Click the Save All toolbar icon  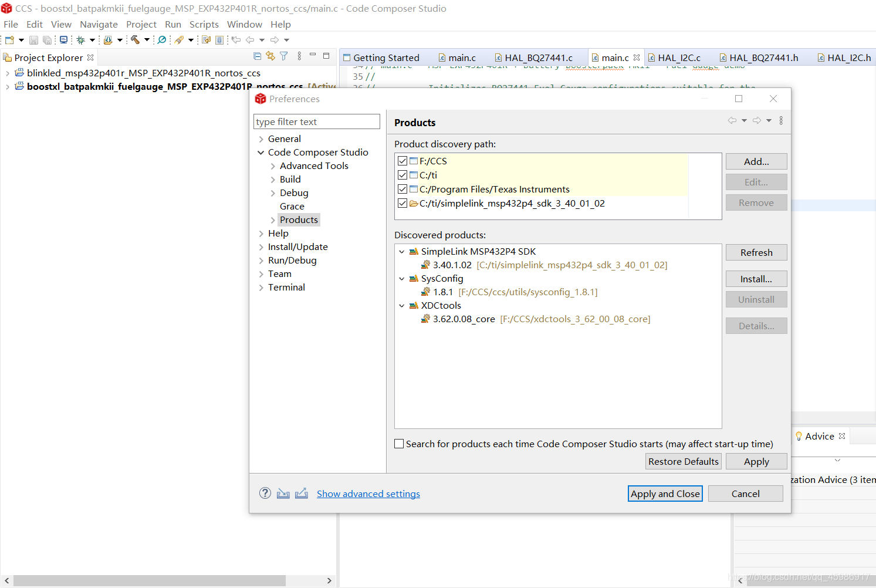[47, 40]
